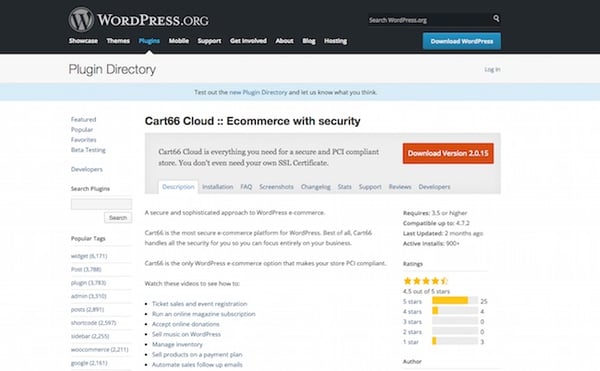Click the sidebar Search button

[118, 218]
